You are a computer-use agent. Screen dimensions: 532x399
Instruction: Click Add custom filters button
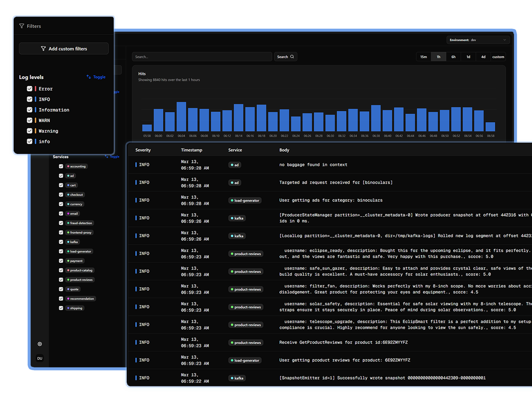[x=64, y=49]
